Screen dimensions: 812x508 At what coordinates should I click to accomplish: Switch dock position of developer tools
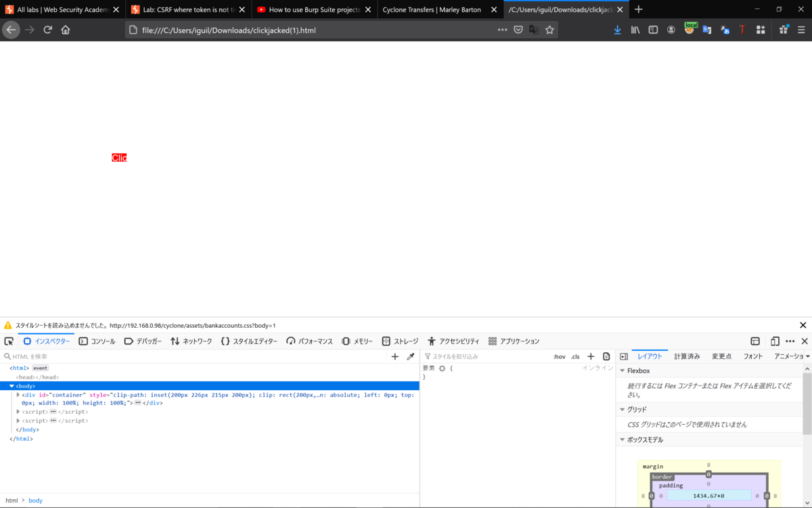(755, 341)
